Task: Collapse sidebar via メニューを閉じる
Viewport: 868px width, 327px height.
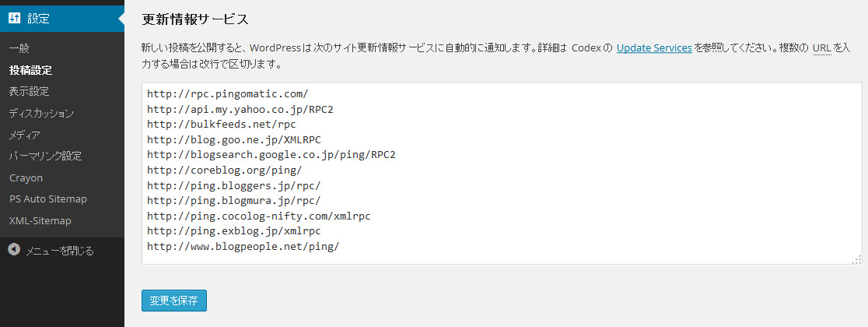Action: click(x=60, y=251)
